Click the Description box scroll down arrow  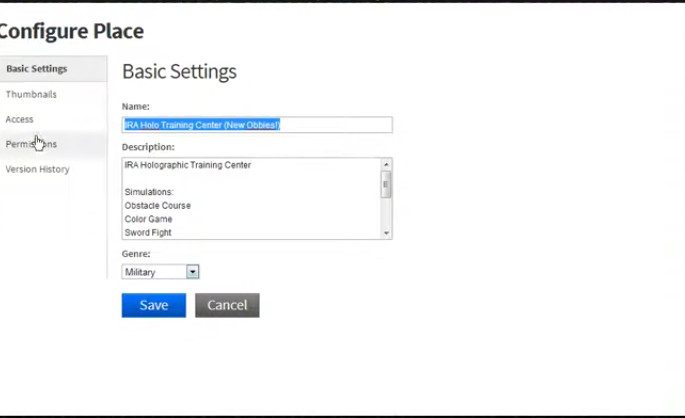pyautogui.click(x=386, y=233)
